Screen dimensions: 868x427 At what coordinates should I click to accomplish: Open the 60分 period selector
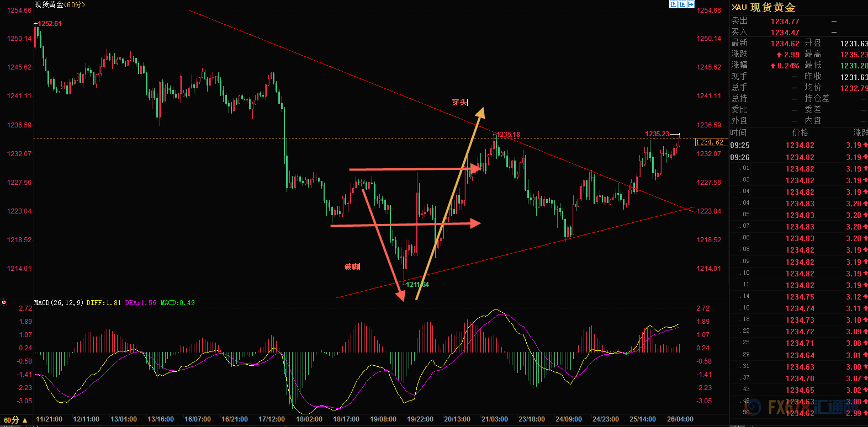click(15, 420)
